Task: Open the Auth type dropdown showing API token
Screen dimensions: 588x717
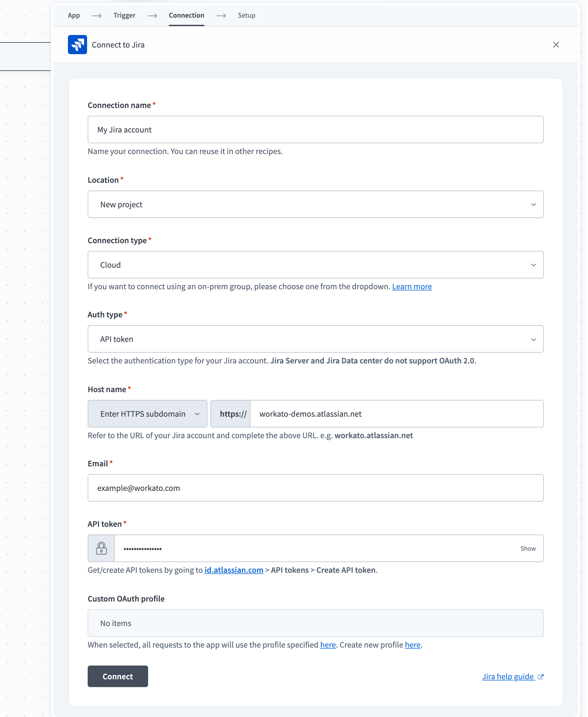Action: 315,339
